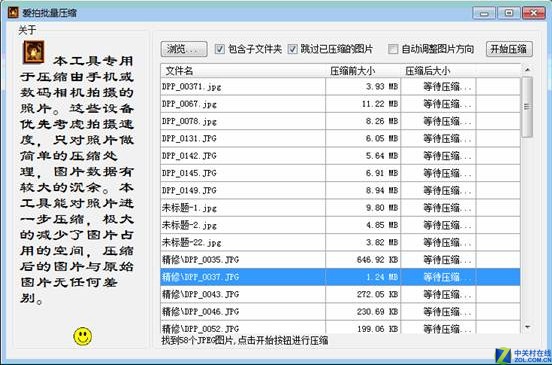
Task: Click the 3.93 MB size cell
Action: (x=363, y=87)
